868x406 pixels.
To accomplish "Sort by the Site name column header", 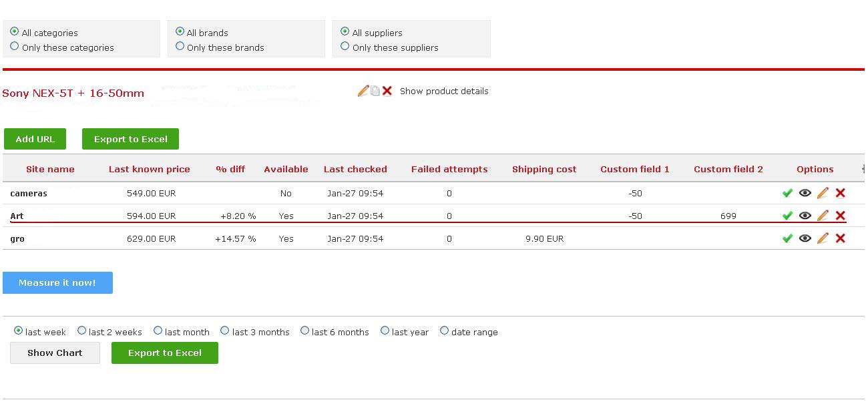I will pos(50,169).
